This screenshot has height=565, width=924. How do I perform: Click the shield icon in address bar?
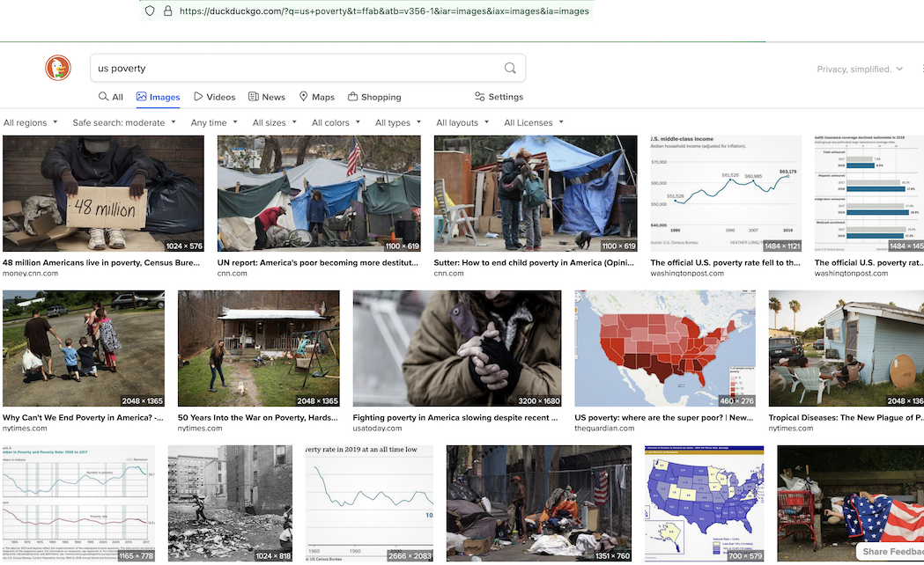tap(150, 11)
